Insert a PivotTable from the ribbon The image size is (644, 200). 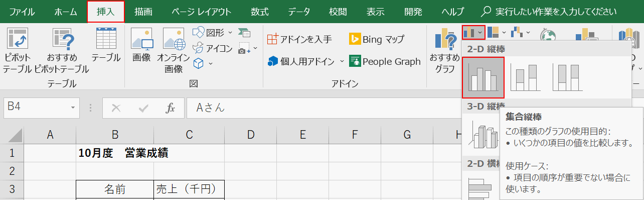[17, 50]
